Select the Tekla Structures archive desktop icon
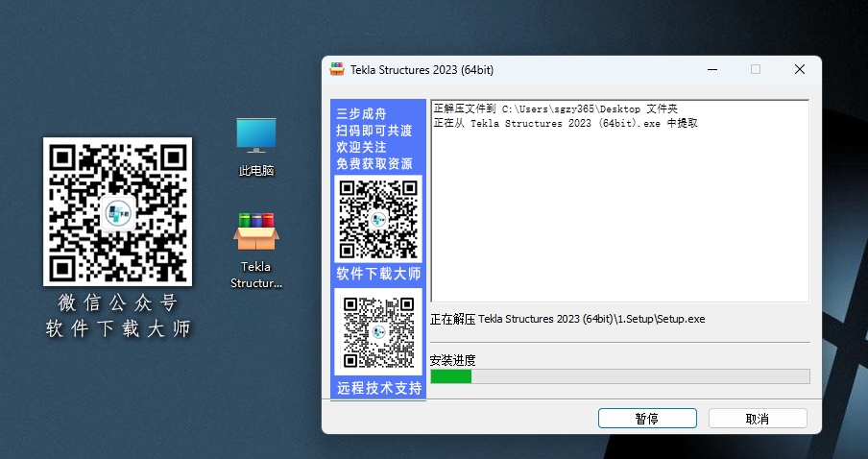The width and height of the screenshot is (868, 459). pyautogui.click(x=256, y=251)
